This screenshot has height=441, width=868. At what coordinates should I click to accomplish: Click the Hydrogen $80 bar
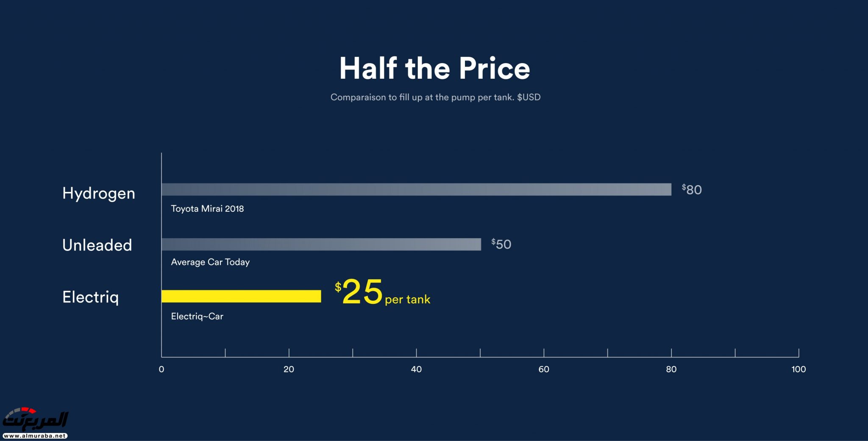[416, 189]
